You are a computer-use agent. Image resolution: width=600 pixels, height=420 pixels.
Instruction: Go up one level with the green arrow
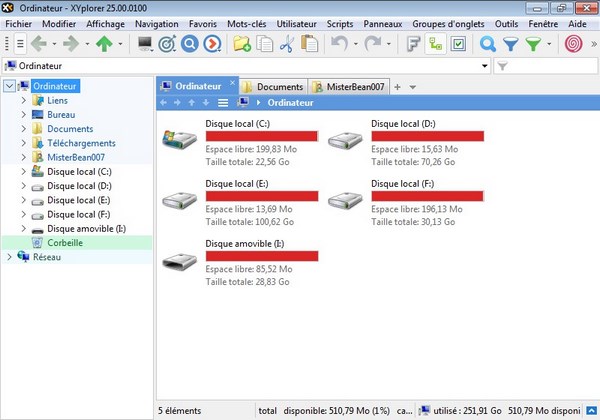[x=104, y=44]
